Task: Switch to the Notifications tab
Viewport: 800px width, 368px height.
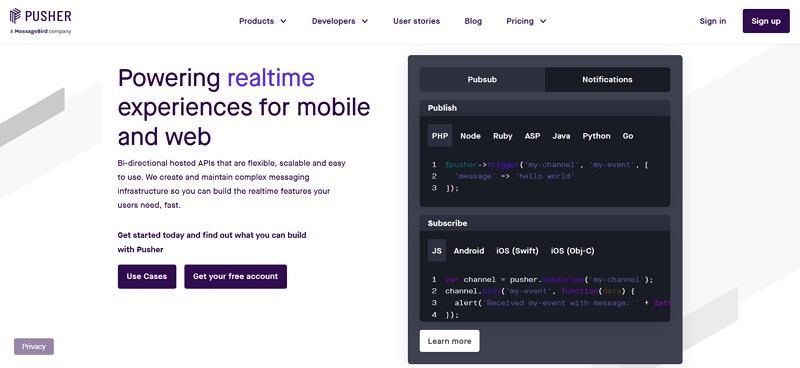Action: click(607, 80)
